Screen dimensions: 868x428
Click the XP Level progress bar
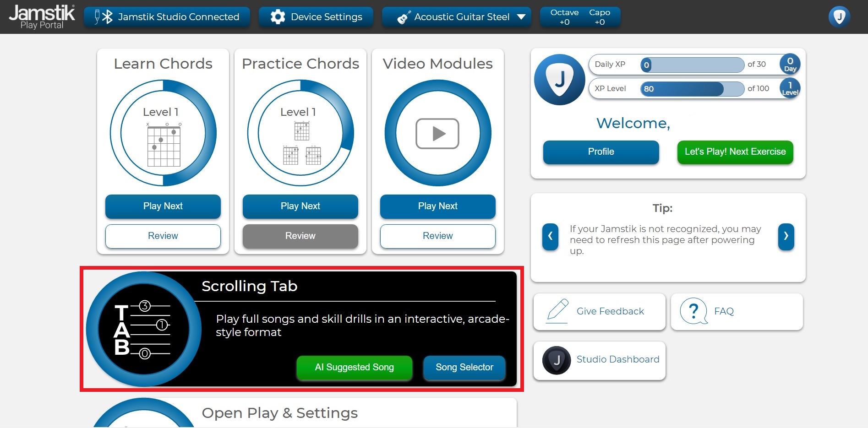pos(692,89)
